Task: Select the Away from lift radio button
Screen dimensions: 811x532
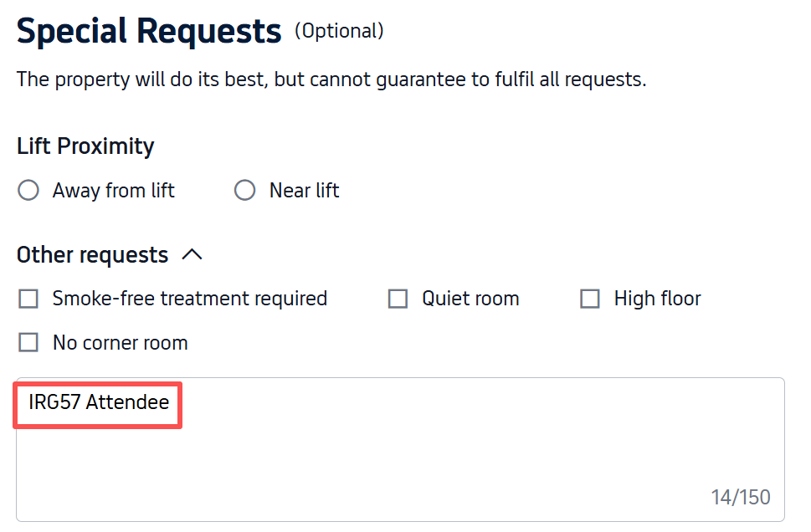Action: (28, 191)
